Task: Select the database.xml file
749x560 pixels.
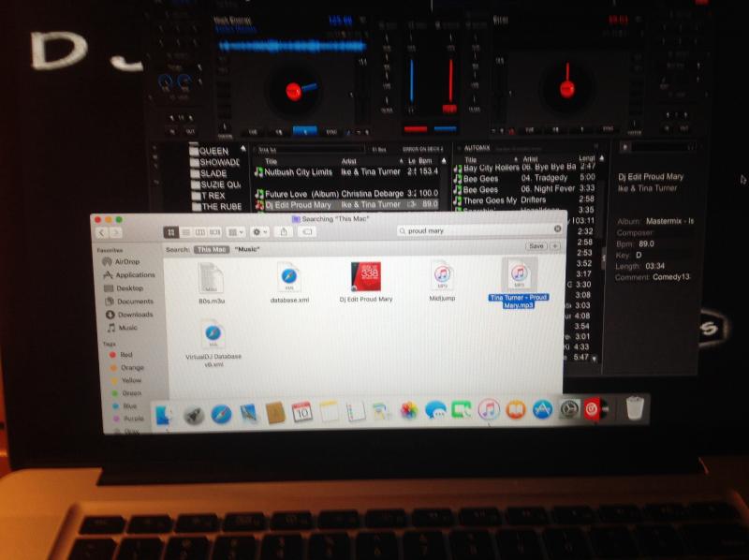Action: pyautogui.click(x=289, y=283)
